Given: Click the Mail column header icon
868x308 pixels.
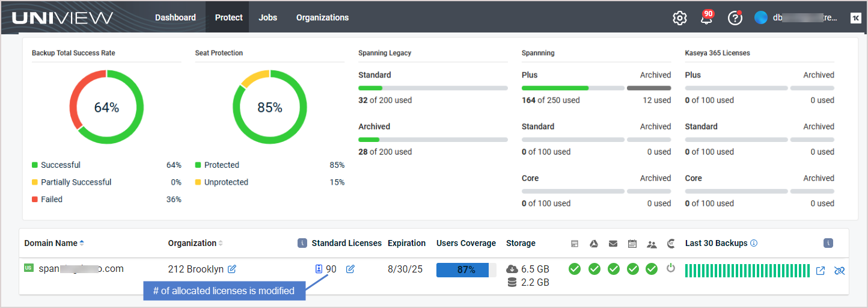Looking at the screenshot, I should (613, 244).
